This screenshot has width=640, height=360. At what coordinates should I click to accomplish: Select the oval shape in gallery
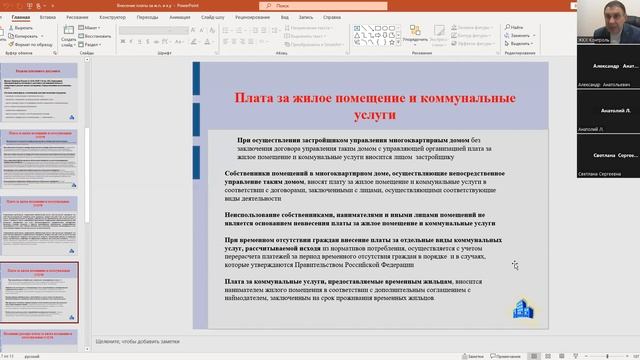point(385,28)
